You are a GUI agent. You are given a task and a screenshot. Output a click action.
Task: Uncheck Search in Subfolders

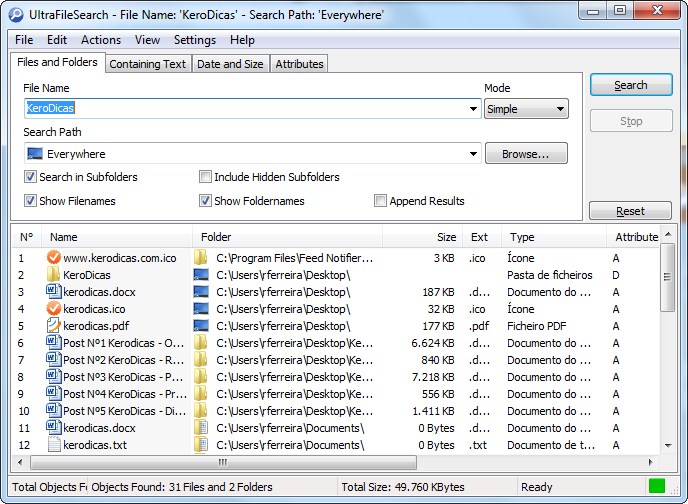pos(30,177)
